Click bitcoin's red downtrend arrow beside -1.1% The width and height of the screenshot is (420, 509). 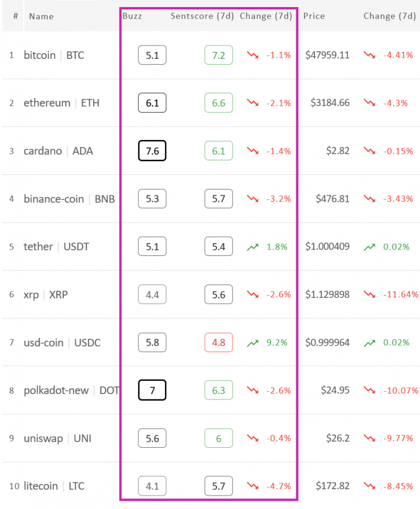tap(253, 55)
